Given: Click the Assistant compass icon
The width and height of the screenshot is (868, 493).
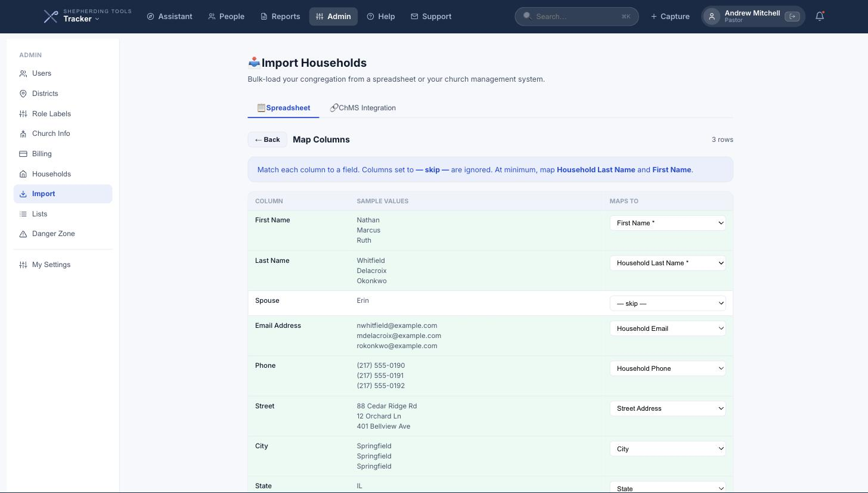Looking at the screenshot, I should coord(151,17).
